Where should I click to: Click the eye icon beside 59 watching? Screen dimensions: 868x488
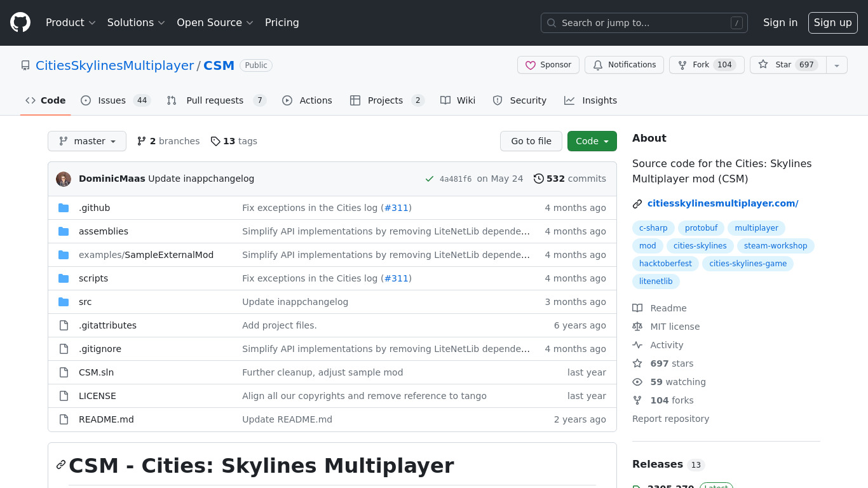click(x=637, y=382)
